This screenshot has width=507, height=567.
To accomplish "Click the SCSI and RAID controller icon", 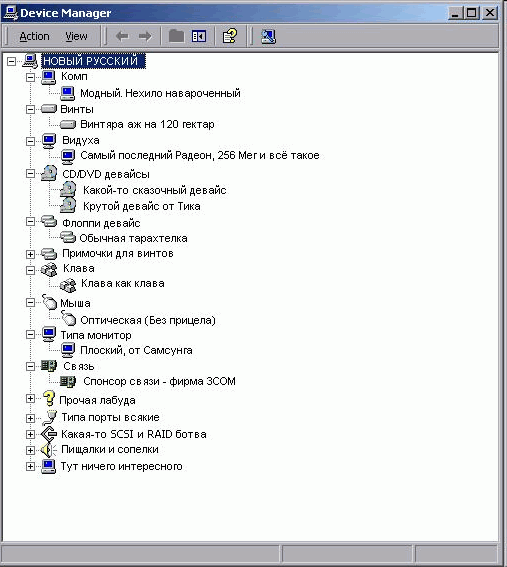I will click(48, 433).
